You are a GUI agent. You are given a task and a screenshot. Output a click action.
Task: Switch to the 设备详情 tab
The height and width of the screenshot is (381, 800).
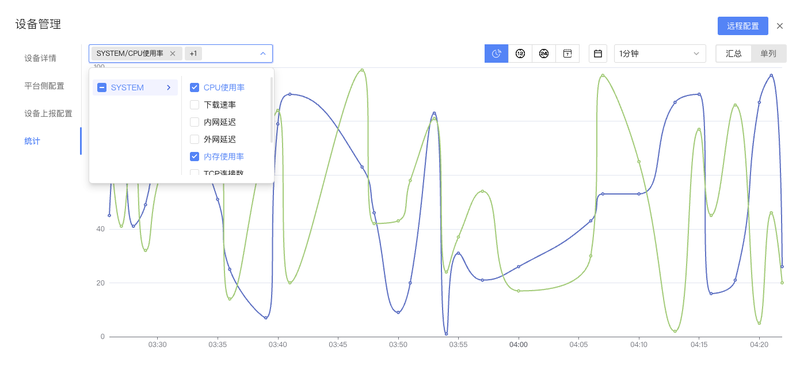point(40,58)
